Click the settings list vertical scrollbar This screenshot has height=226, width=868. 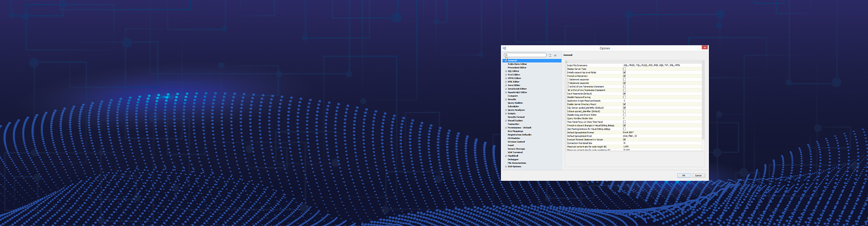[703, 99]
